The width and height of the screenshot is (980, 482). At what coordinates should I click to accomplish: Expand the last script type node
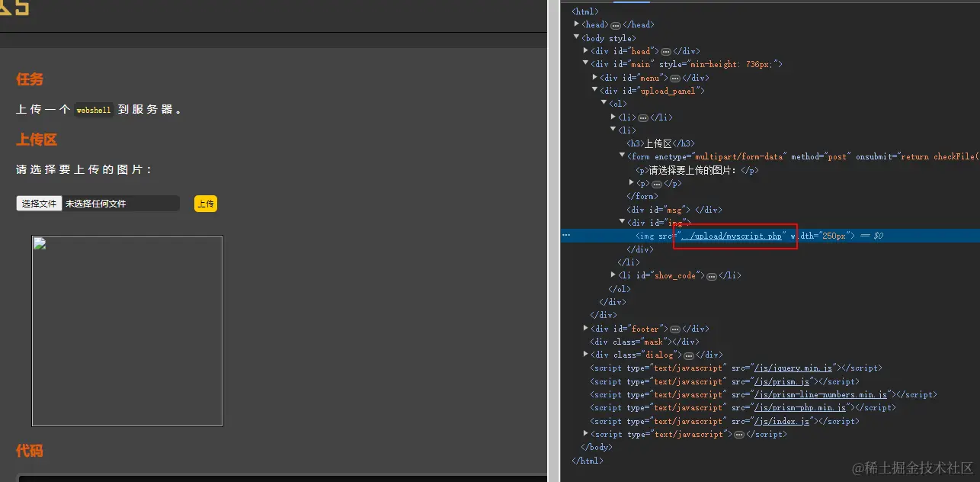586,434
